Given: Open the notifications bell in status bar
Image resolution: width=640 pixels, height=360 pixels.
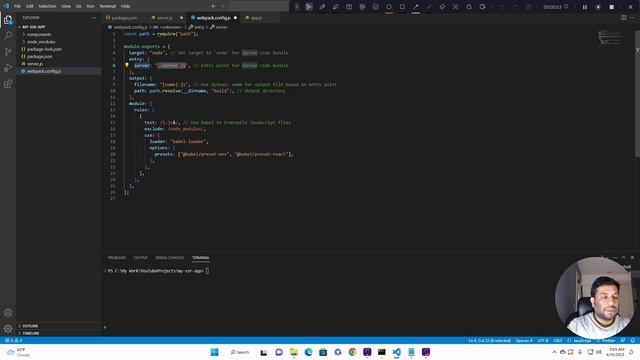Looking at the screenshot, I should [633, 340].
